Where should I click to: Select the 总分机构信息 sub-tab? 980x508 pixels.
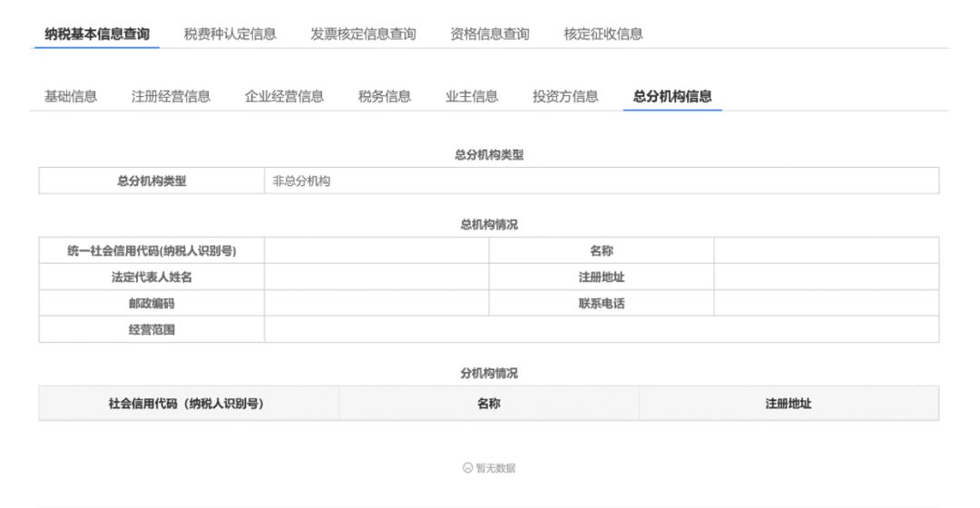672,96
